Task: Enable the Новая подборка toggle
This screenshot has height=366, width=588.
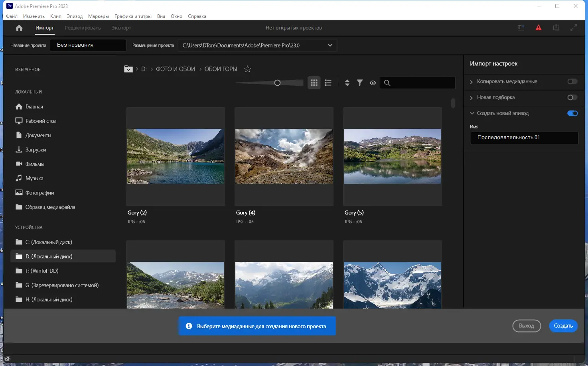Action: click(572, 97)
